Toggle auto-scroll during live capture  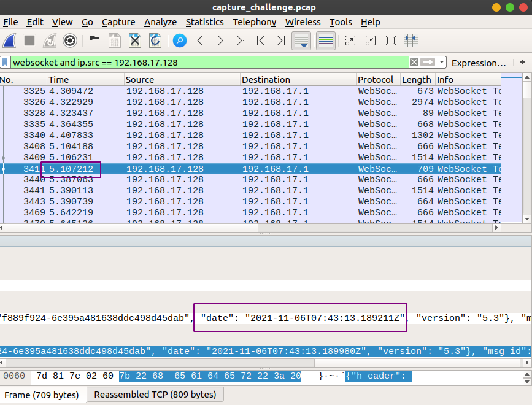click(x=301, y=41)
